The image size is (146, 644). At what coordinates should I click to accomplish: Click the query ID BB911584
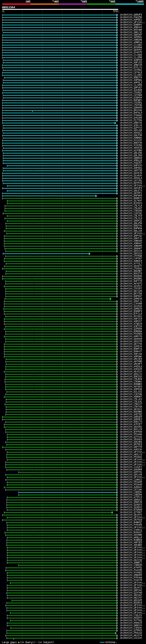(8, 8)
